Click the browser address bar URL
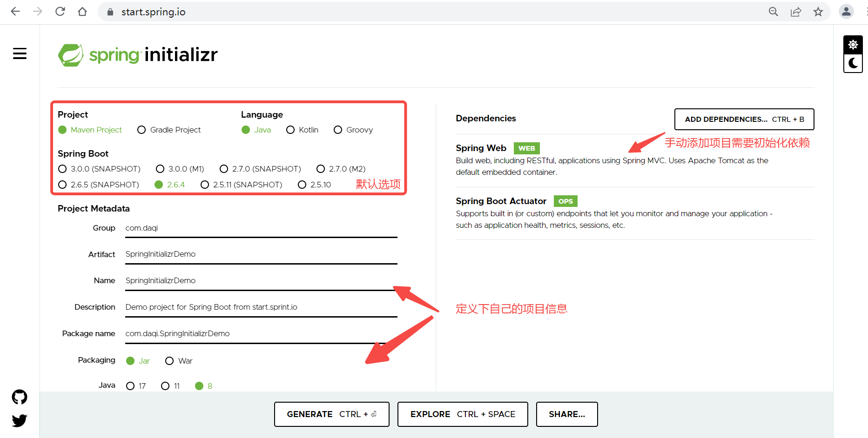The image size is (868, 438). [x=154, y=12]
